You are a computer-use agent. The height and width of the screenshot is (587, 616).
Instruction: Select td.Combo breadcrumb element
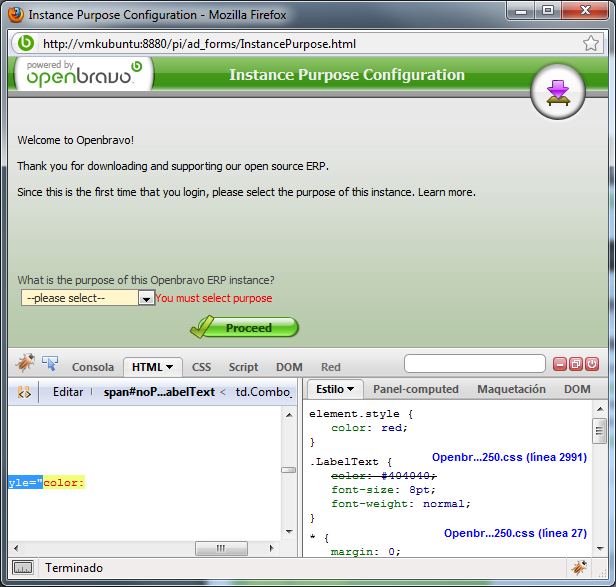click(x=264, y=392)
